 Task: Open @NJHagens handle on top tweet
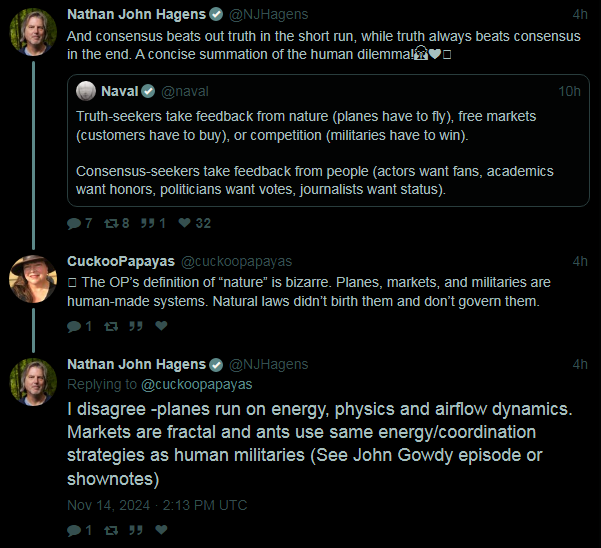click(268, 15)
